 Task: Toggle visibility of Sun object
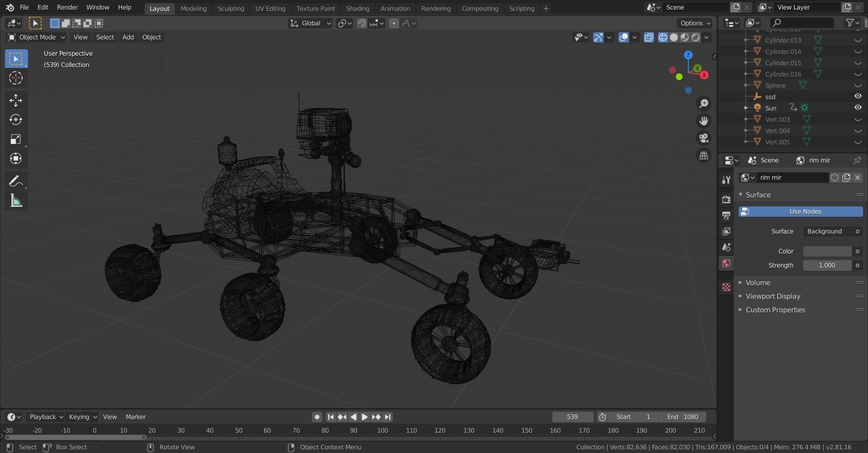click(x=858, y=108)
